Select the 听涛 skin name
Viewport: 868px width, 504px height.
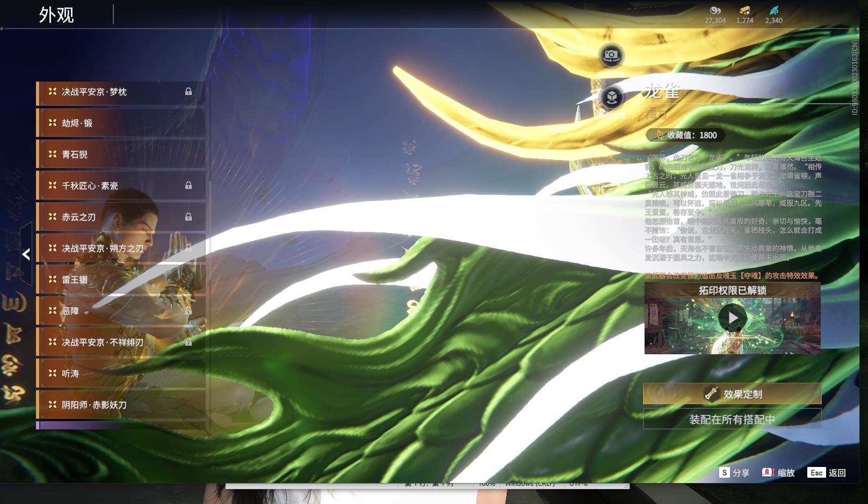click(x=70, y=373)
